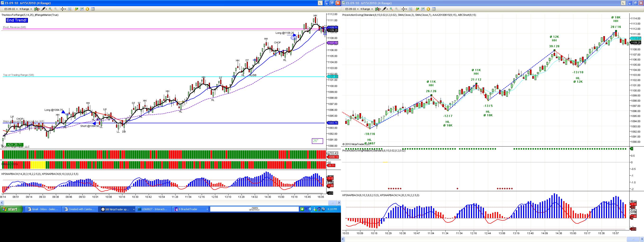Open the green data icon in right chart toolbar

pyautogui.click(x=417, y=9)
